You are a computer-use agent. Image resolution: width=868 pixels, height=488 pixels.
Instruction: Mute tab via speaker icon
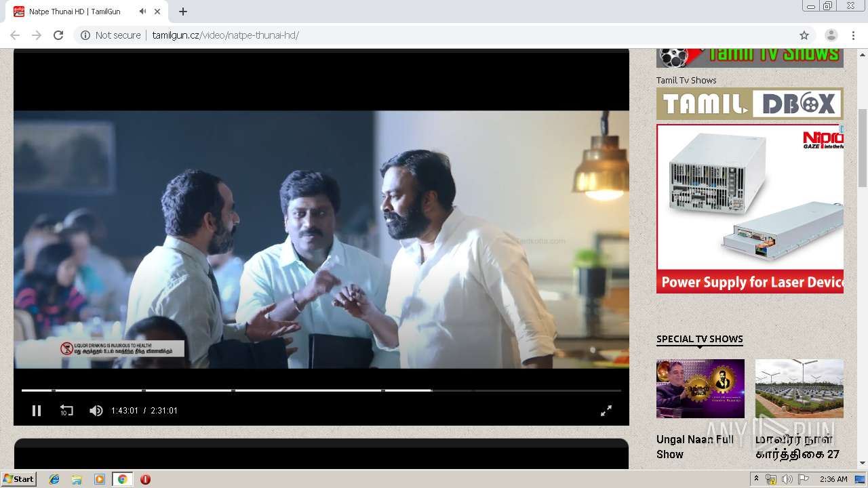pos(142,12)
